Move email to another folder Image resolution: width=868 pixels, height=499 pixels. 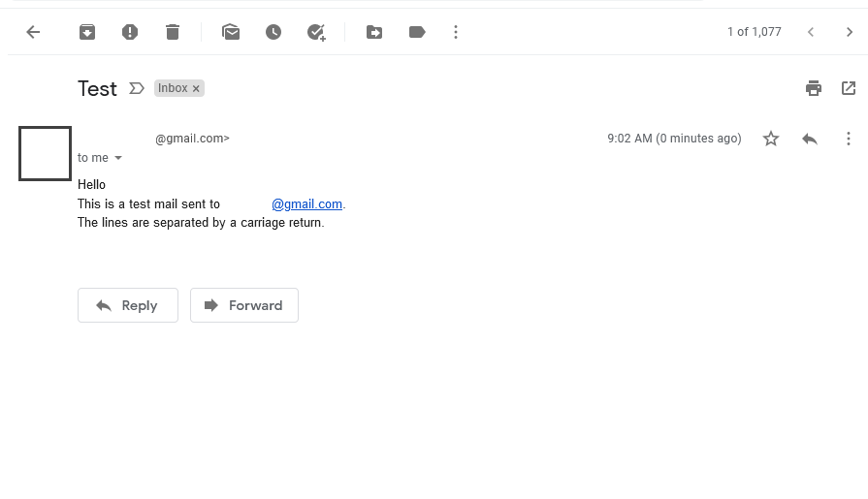pos(374,32)
